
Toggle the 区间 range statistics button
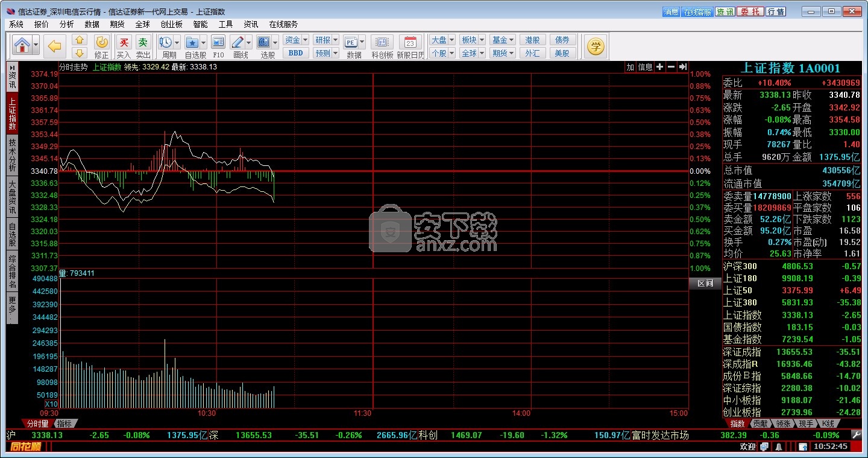coord(705,283)
